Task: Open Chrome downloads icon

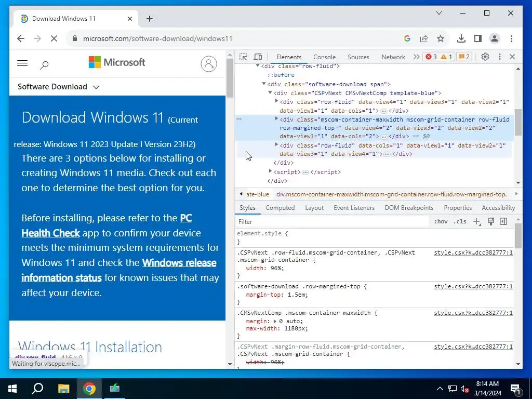Action: pyautogui.click(x=461, y=38)
